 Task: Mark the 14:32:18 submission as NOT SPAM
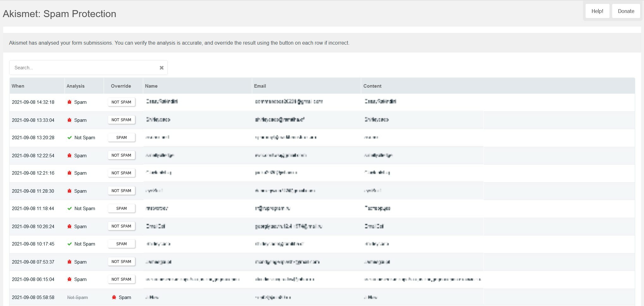click(121, 102)
